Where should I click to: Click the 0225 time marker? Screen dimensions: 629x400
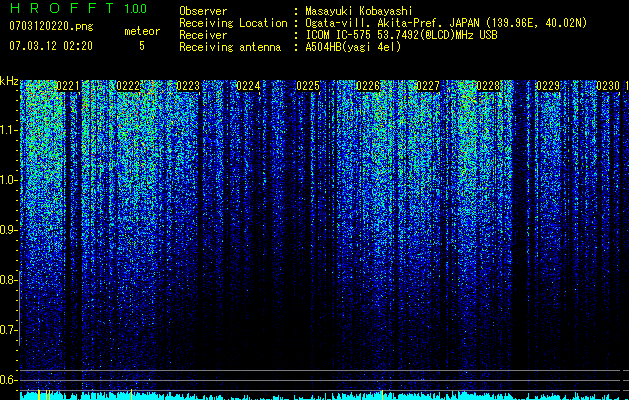click(x=308, y=86)
